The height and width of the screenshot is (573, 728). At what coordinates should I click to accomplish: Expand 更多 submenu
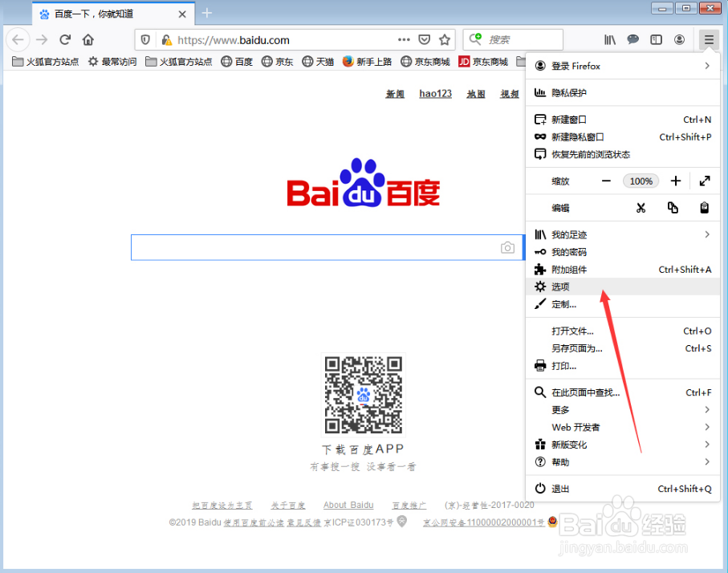point(623,410)
